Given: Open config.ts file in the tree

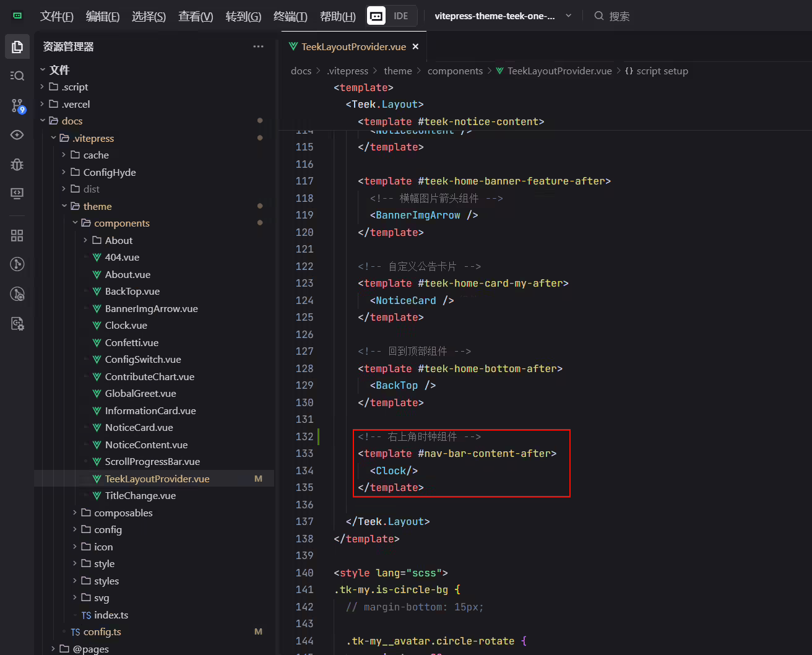Looking at the screenshot, I should [102, 632].
